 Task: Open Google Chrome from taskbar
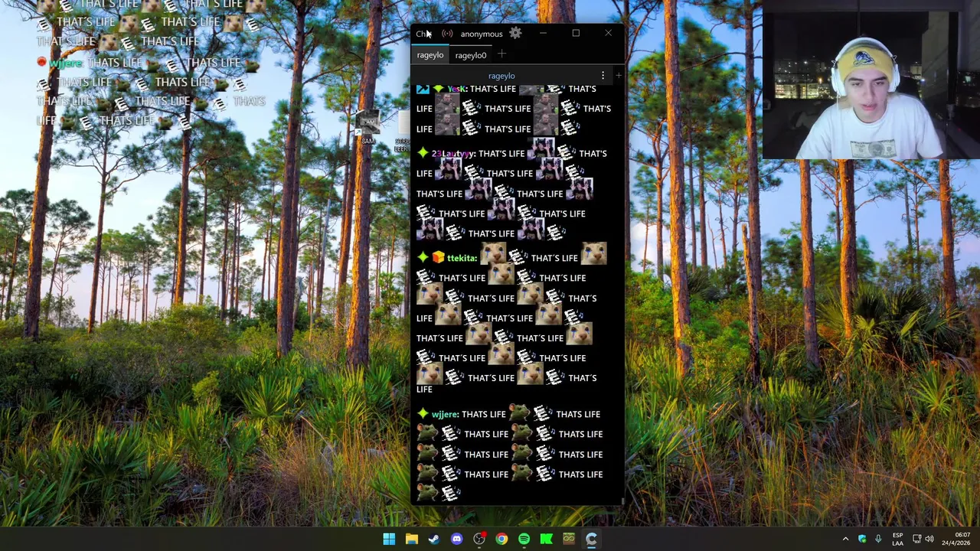[x=501, y=539]
